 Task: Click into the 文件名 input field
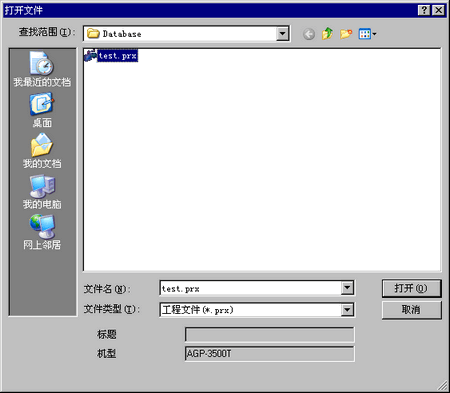[x=251, y=288]
